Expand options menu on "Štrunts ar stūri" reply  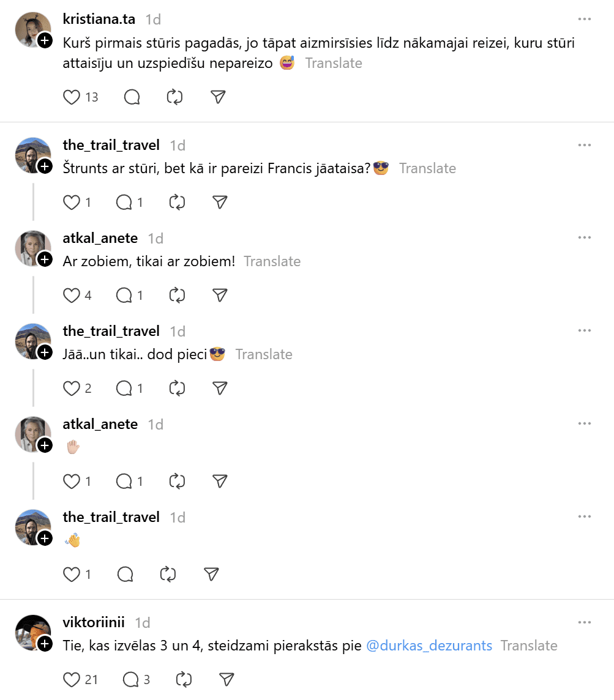click(x=585, y=146)
